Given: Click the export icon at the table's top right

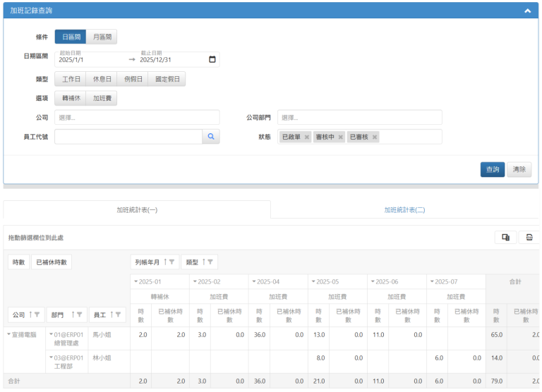Looking at the screenshot, I should [x=530, y=238].
